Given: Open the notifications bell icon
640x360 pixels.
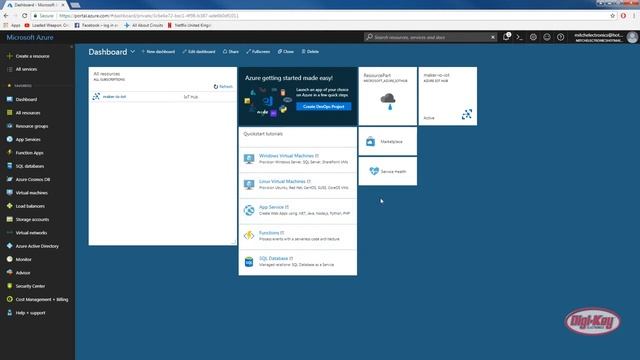Looking at the screenshot, I should click(506, 37).
